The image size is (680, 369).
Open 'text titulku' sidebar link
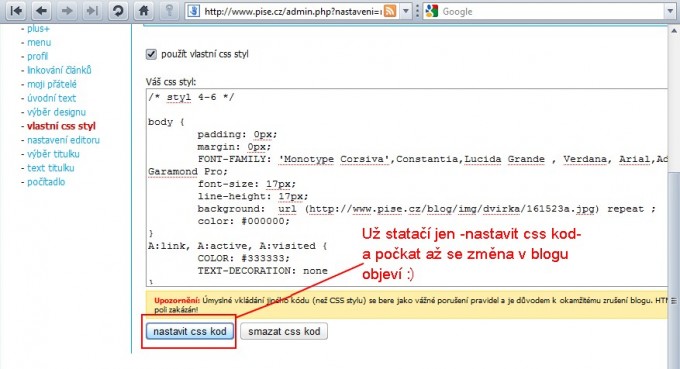click(51, 168)
